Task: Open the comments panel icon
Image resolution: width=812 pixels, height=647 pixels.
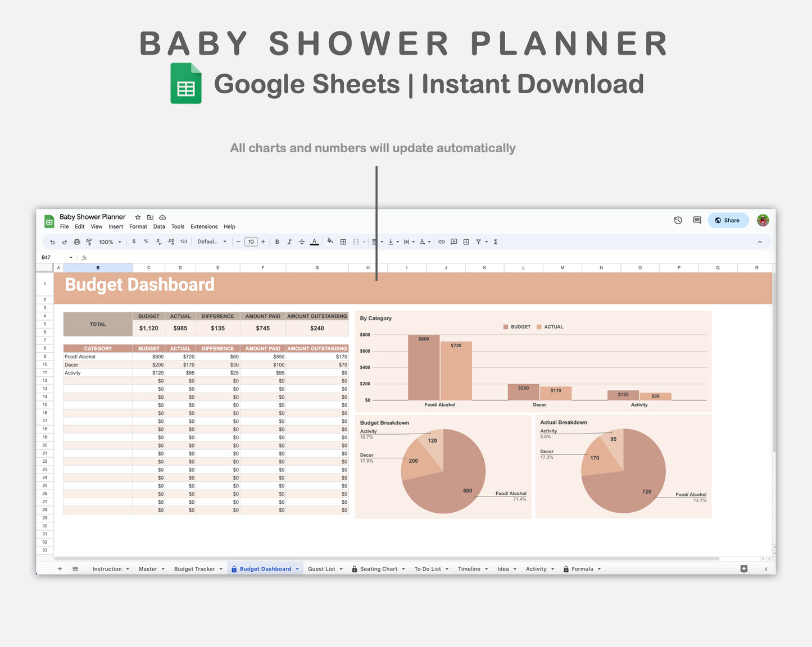Action: [x=697, y=220]
